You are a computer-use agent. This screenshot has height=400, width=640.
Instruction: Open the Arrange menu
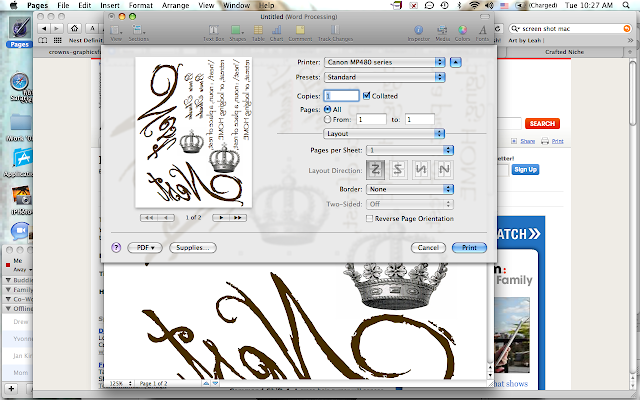click(175, 5)
